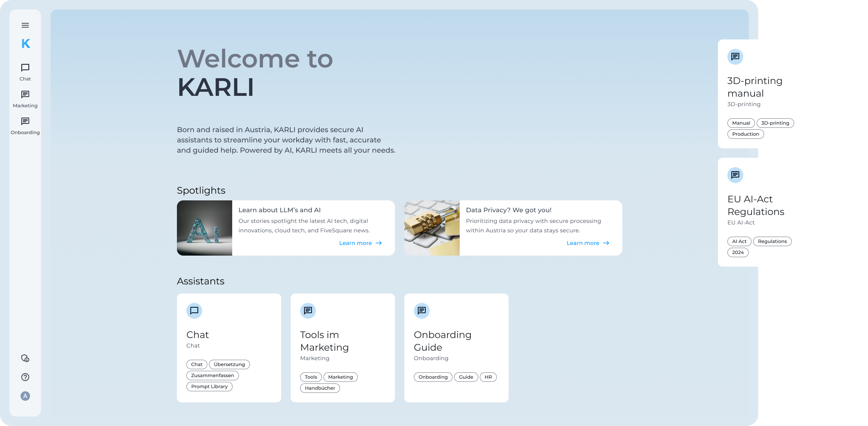Click the KARLI logo icon
This screenshot has width=868, height=426.
tap(25, 44)
